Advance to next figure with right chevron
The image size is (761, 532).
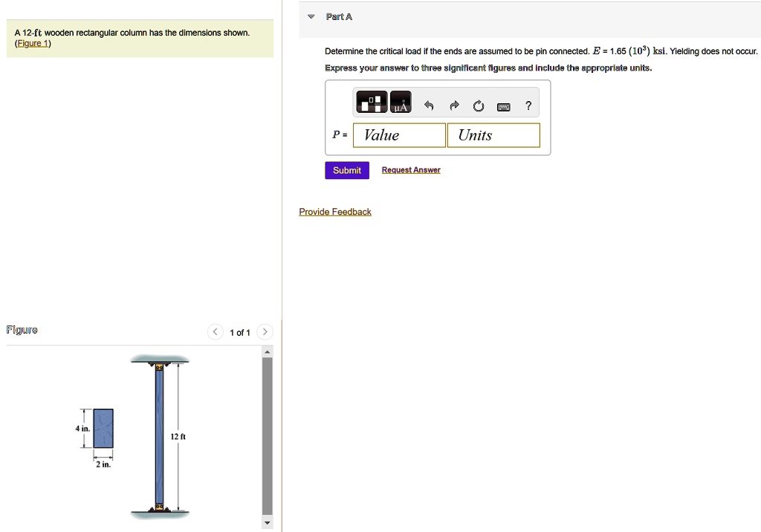265,332
